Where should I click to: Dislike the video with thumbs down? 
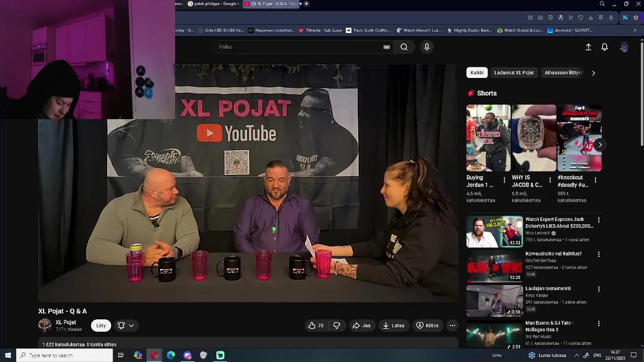pyautogui.click(x=337, y=325)
